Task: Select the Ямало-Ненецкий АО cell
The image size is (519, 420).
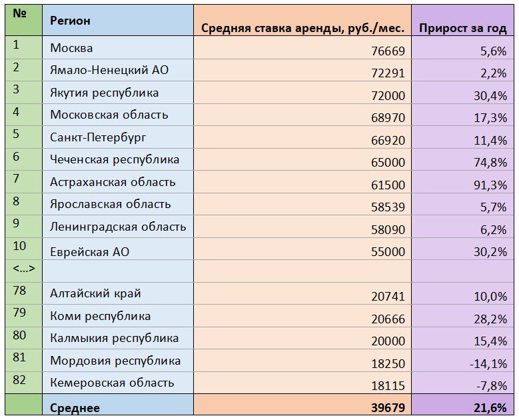Action: 99,70
